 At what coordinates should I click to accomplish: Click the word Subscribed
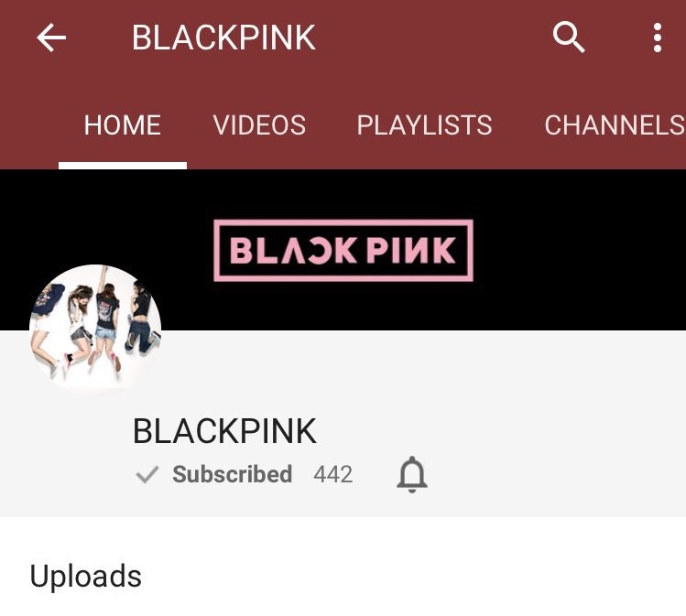tap(233, 475)
